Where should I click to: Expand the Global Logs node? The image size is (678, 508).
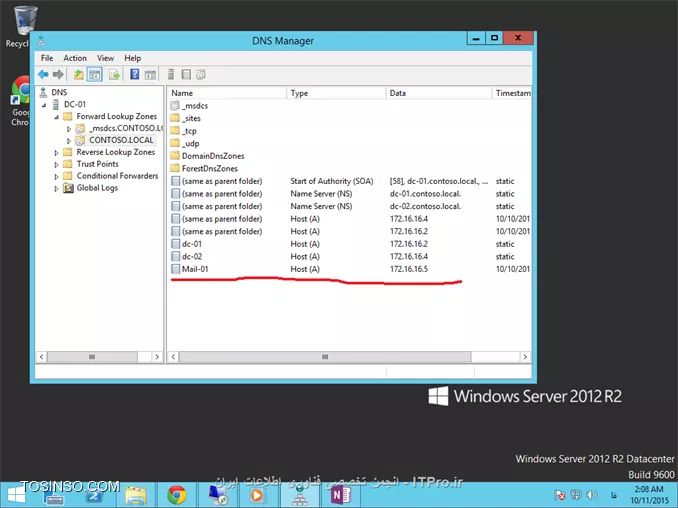click(x=56, y=189)
